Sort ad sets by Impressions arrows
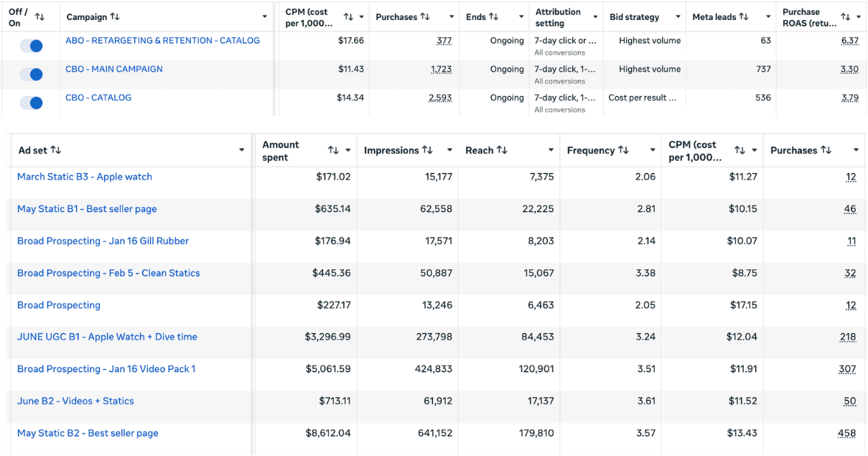 pos(427,150)
